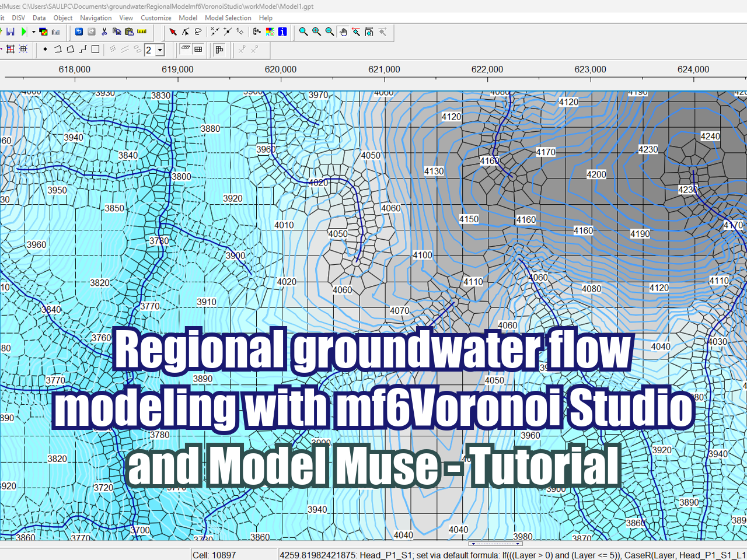This screenshot has height=560, width=747.
Task: Copy the selected objects
Action: (117, 32)
